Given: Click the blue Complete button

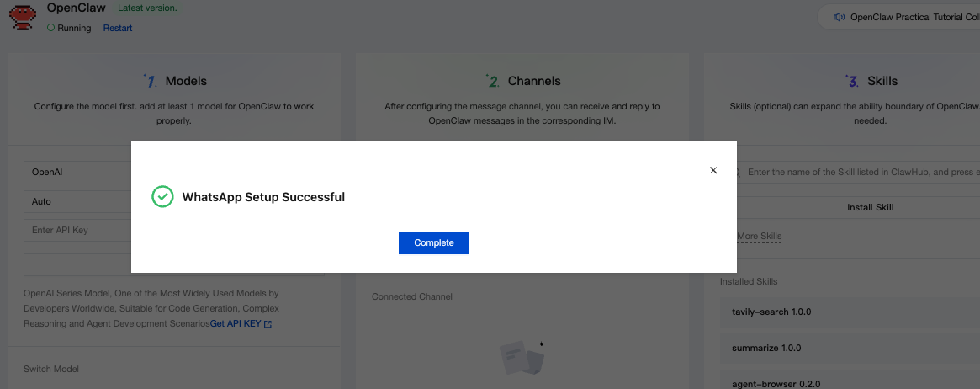Looking at the screenshot, I should click(x=433, y=242).
